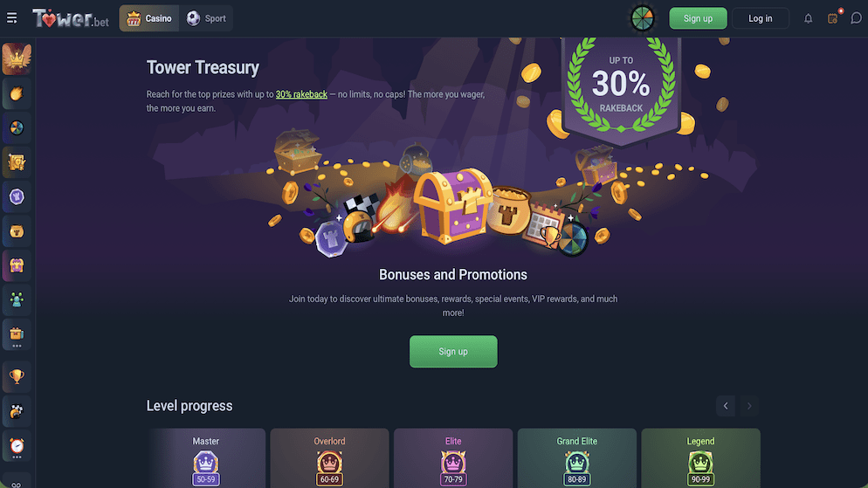Open the purple treasure chest sidebar icon

(x=17, y=266)
